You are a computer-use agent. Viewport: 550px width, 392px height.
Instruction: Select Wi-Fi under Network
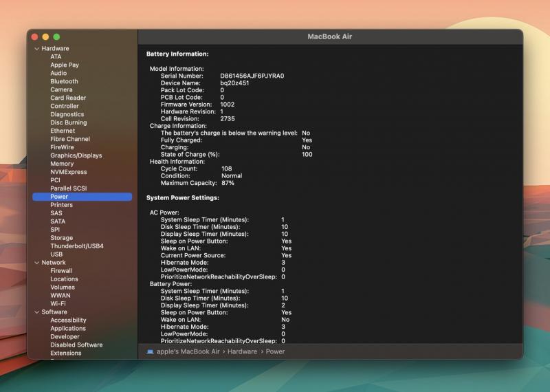tap(58, 304)
